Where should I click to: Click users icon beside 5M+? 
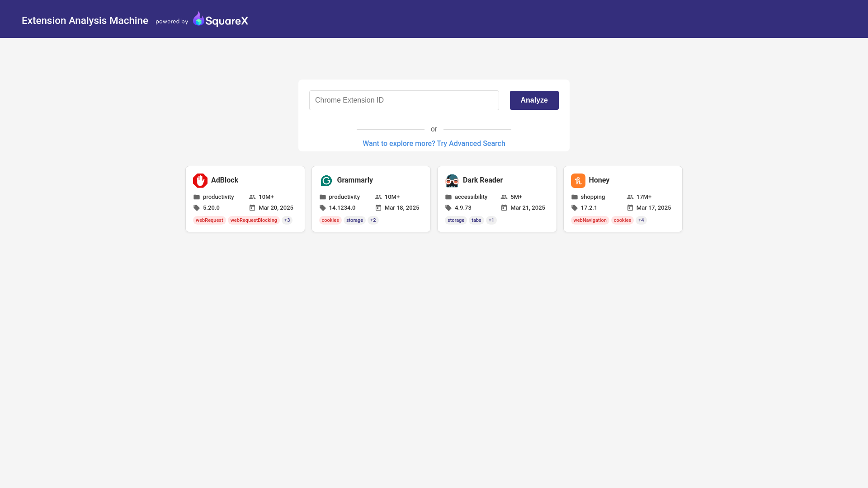504,197
